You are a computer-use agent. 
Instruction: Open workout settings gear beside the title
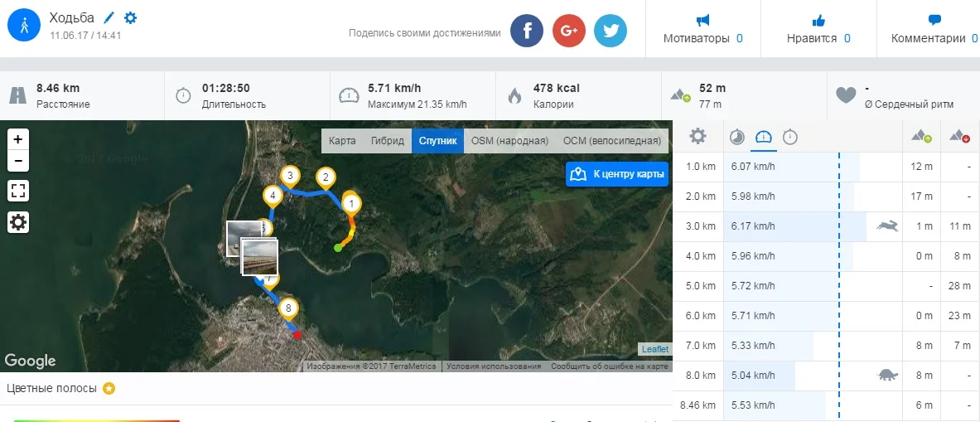click(x=130, y=17)
